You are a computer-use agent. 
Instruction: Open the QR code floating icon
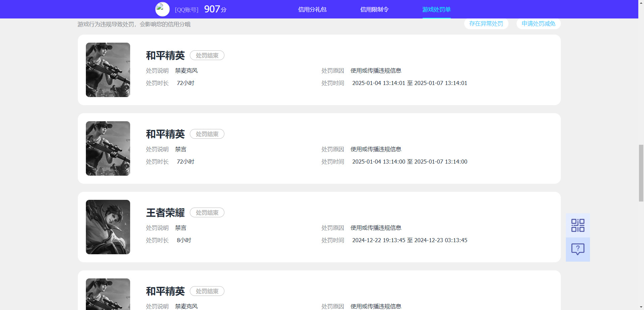(x=578, y=225)
